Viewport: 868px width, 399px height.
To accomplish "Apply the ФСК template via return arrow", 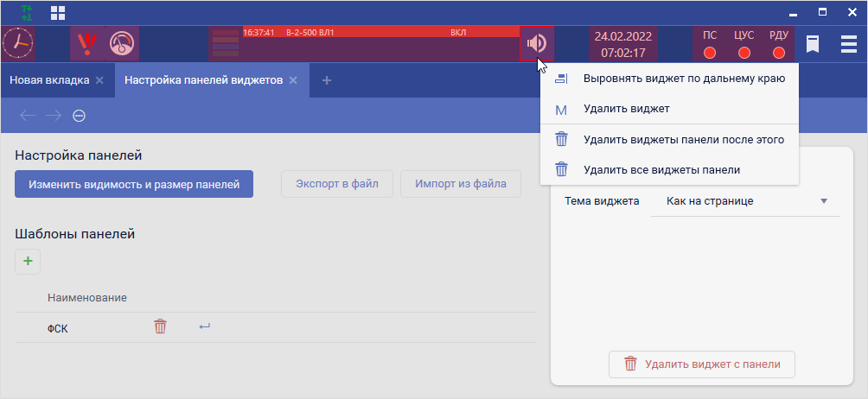I will pyautogui.click(x=204, y=326).
